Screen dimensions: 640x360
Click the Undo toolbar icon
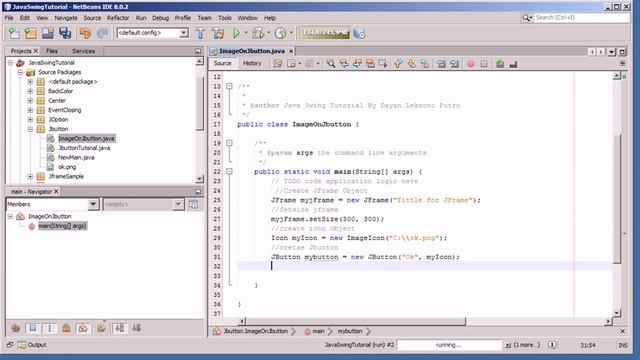[85, 33]
